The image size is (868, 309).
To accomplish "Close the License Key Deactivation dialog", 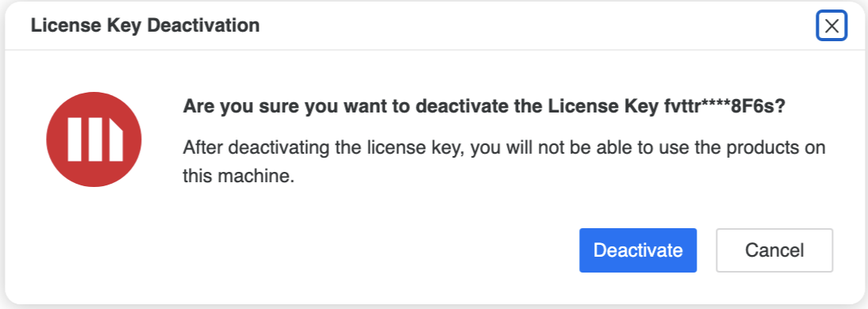I will [832, 25].
